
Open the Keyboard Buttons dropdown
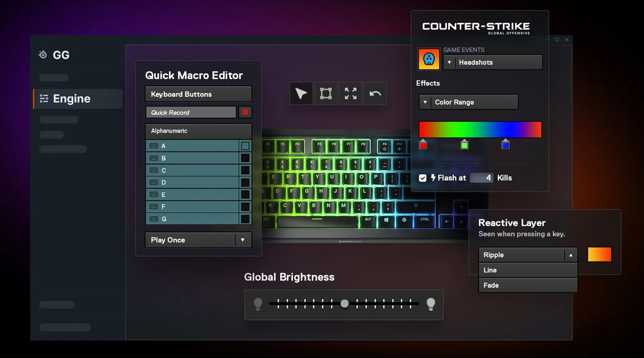coord(198,94)
